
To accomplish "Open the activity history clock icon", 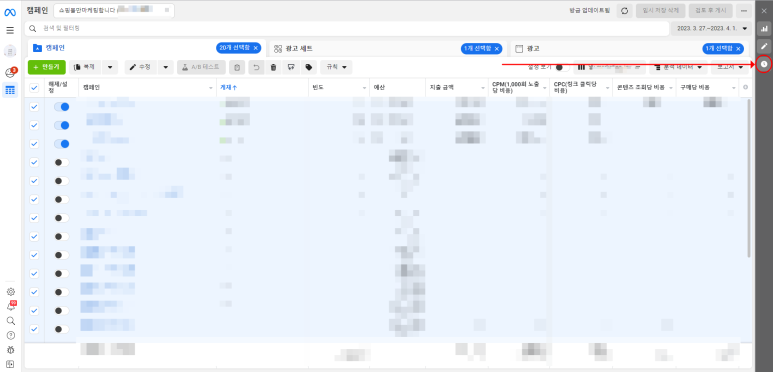I will (x=764, y=64).
